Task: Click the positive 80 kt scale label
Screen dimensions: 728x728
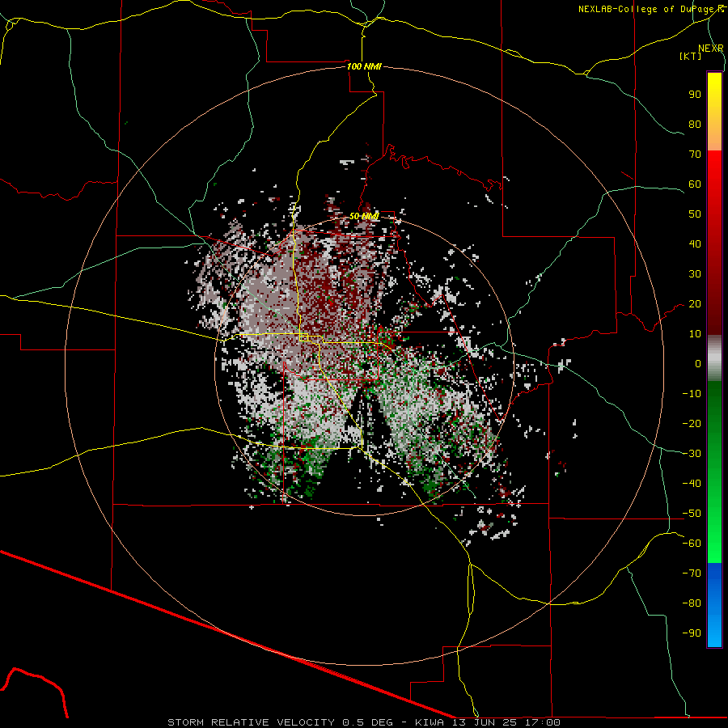Action: coord(695,124)
